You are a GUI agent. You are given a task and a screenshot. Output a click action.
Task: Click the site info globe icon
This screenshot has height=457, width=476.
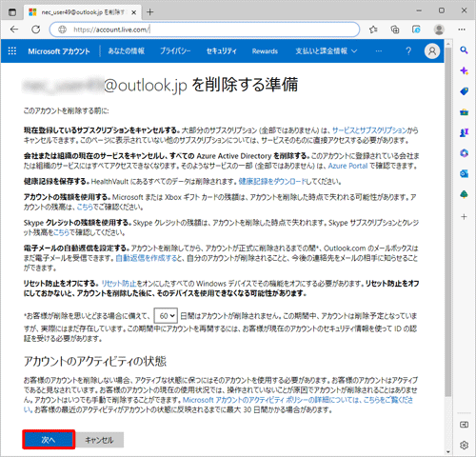coord(63,30)
